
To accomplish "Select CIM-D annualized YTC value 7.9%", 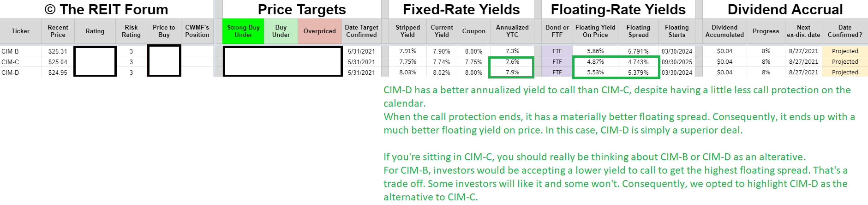I will [x=512, y=72].
